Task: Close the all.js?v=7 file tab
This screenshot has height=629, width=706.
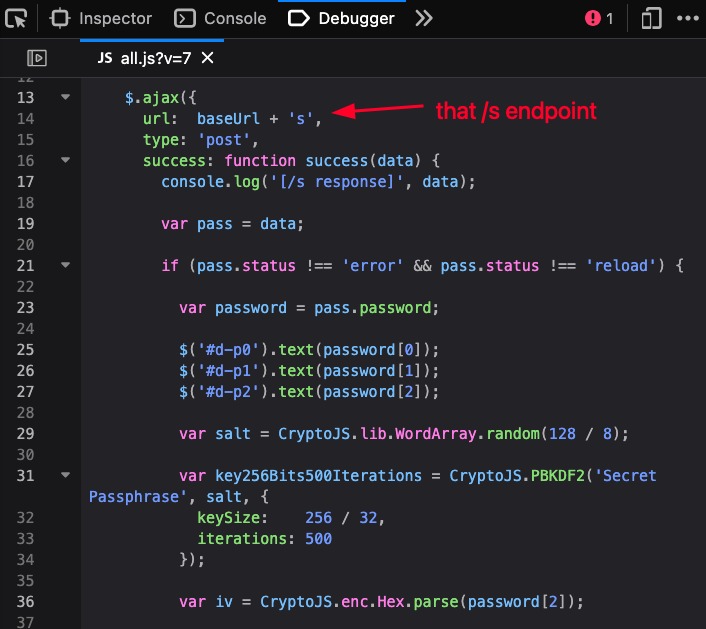Action: pos(208,58)
